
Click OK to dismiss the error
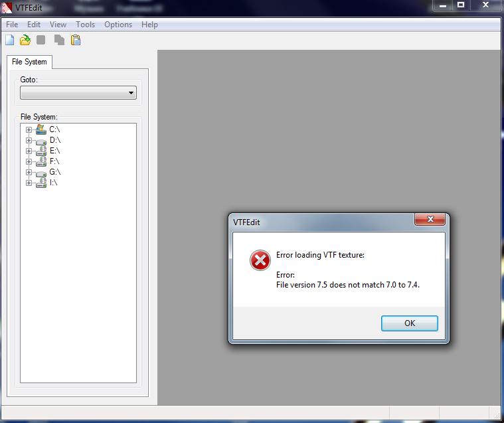(x=410, y=323)
